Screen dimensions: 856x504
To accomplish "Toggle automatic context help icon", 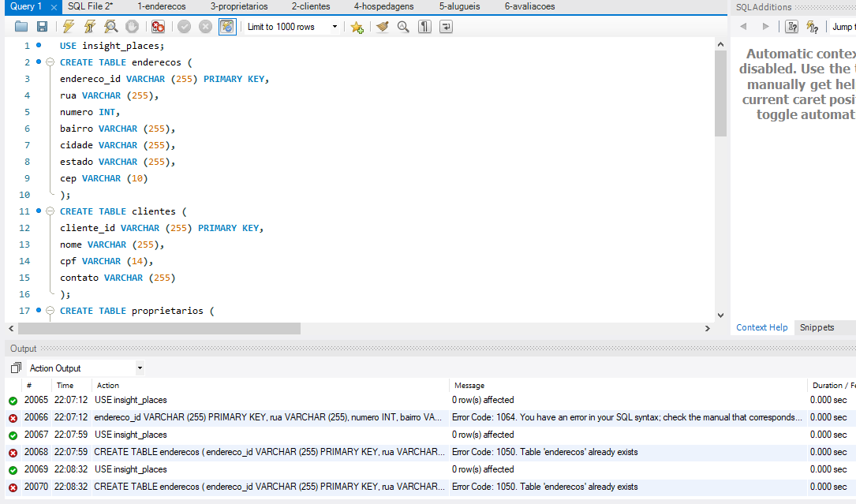I will [813, 27].
